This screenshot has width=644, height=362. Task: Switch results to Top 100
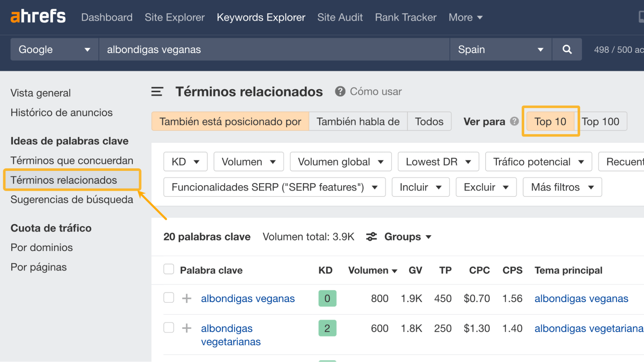tap(600, 121)
